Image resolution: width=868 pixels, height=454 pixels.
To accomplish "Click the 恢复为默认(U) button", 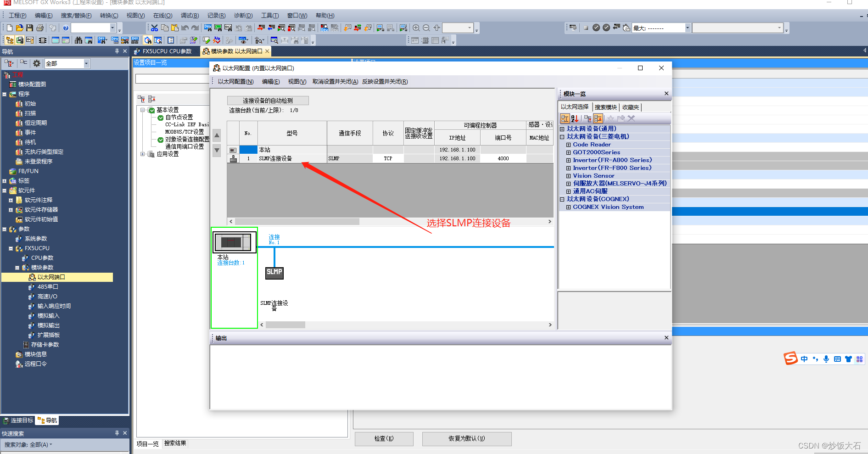I will coord(466,439).
